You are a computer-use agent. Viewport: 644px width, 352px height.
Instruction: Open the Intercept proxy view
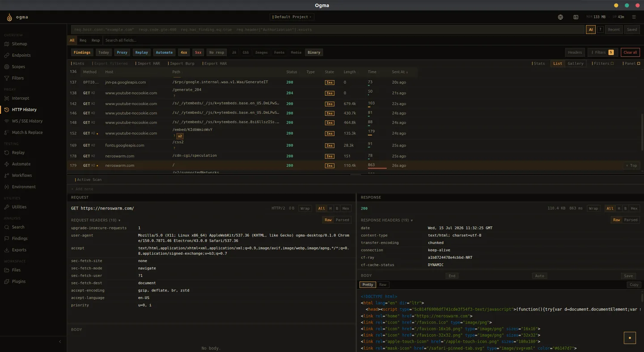click(x=20, y=98)
